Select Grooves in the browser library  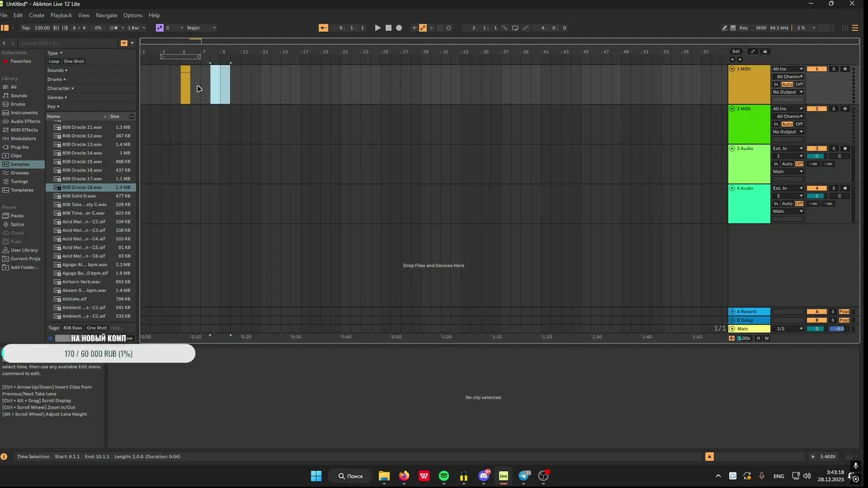tap(20, 173)
